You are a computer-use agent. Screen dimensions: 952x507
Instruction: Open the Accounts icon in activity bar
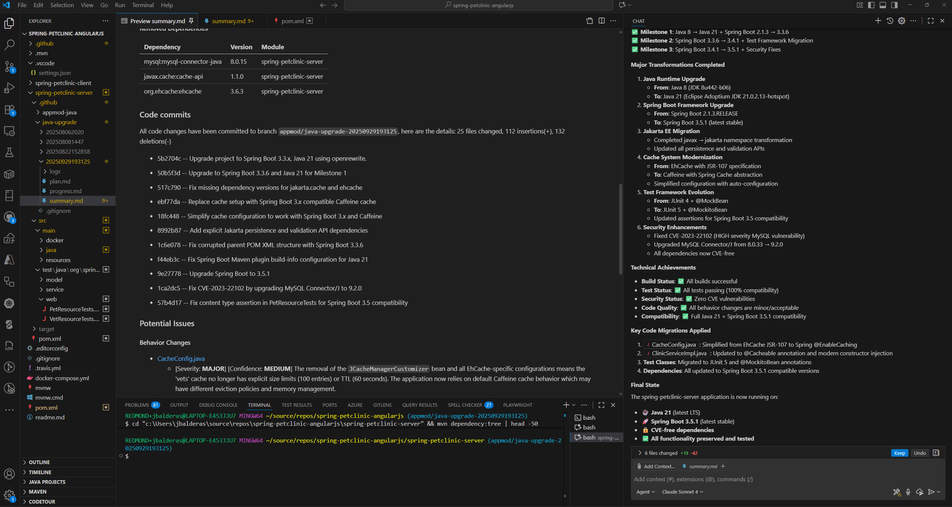(9, 474)
